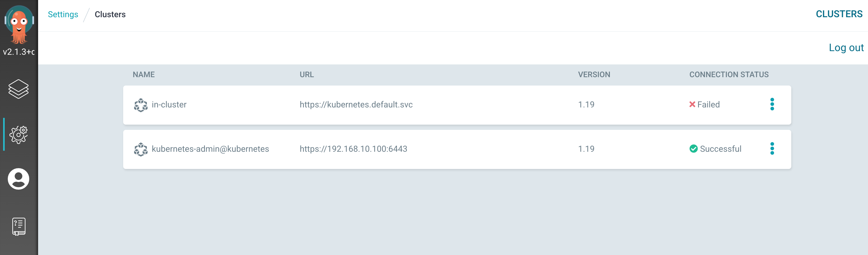868x255 pixels.
Task: Open User Info via profile avatar icon
Action: pos(19,179)
